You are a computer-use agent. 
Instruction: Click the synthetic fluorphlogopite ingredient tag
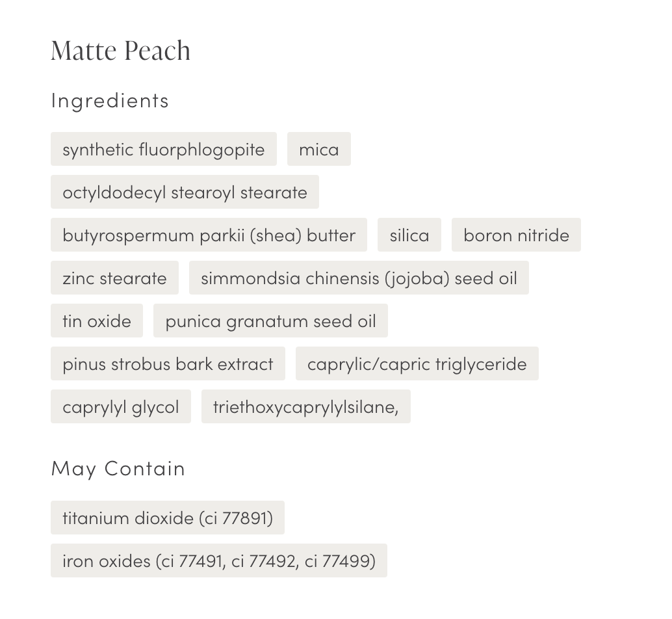163,150
